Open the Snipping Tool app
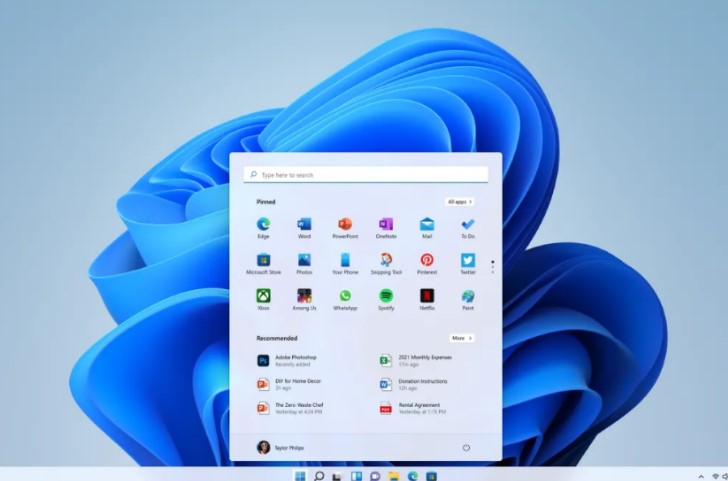The width and height of the screenshot is (728, 481). pos(386,261)
